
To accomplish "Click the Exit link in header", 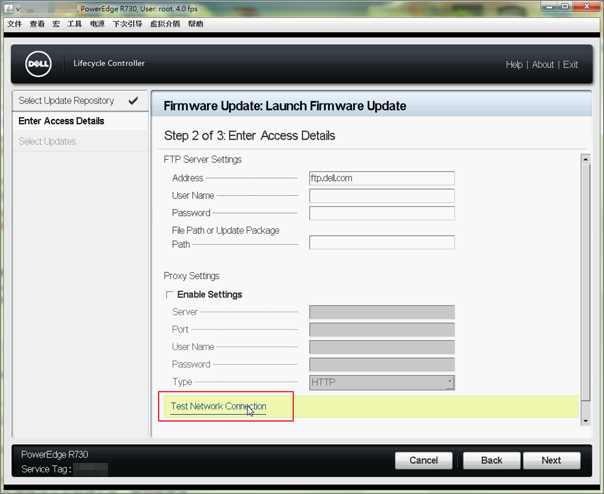I will [x=570, y=64].
